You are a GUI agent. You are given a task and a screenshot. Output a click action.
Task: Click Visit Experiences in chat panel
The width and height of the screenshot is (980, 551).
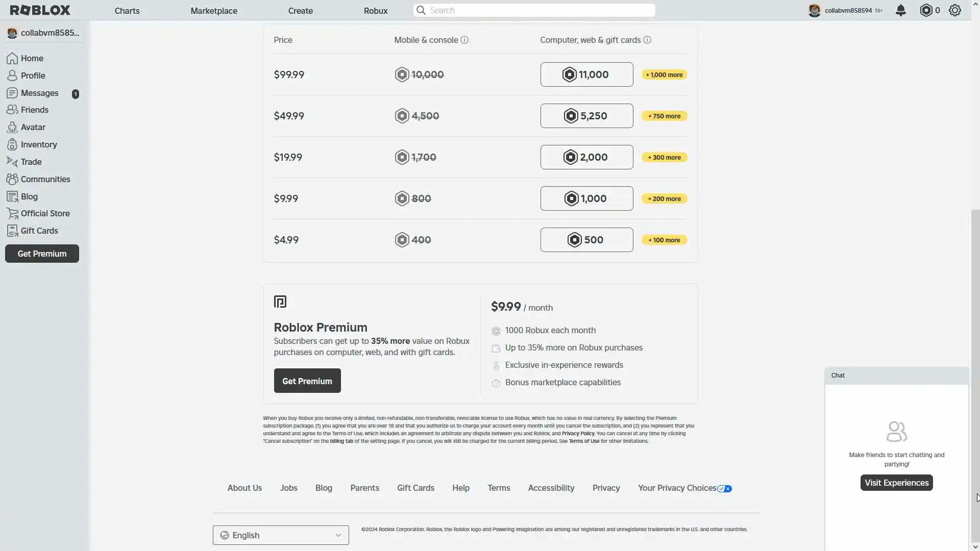[x=896, y=483]
